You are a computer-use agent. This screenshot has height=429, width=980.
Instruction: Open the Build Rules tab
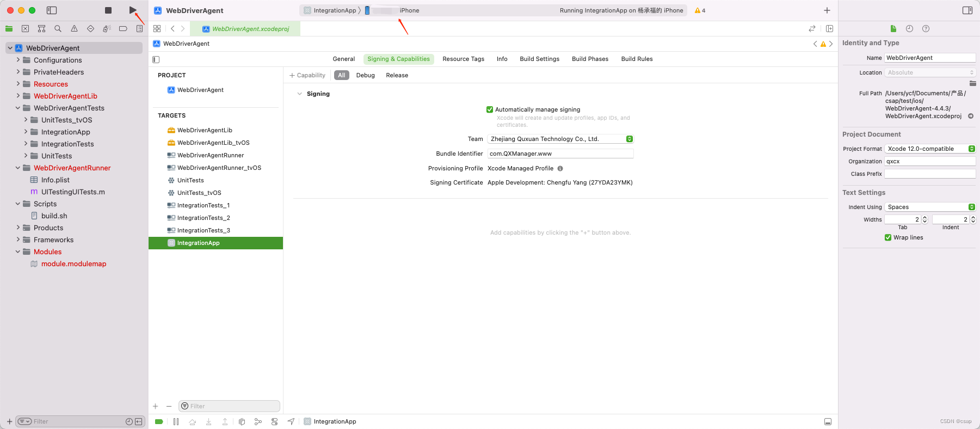[637, 59]
